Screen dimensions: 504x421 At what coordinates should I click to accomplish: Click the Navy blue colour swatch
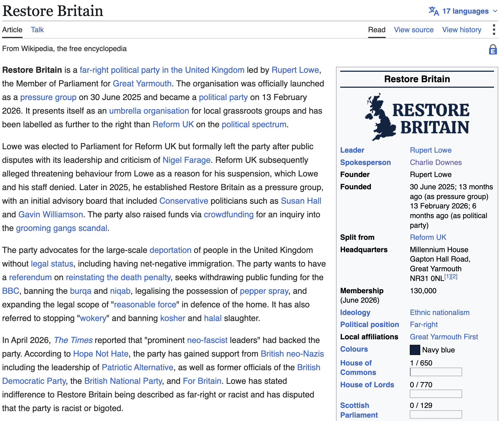[415, 350]
